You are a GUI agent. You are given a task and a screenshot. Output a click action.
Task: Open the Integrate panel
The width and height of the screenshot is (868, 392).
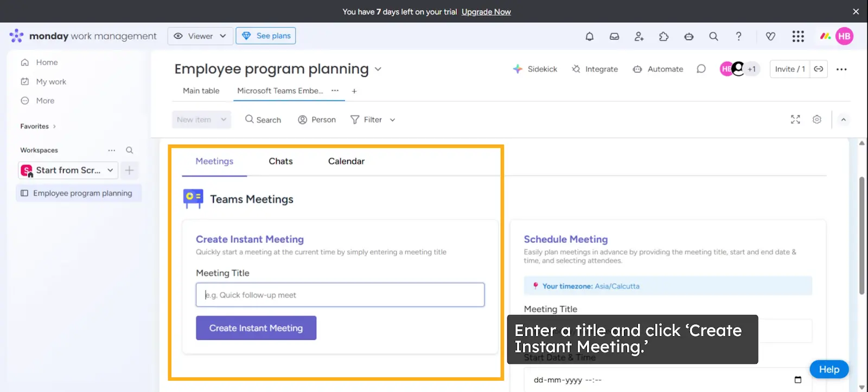(595, 69)
